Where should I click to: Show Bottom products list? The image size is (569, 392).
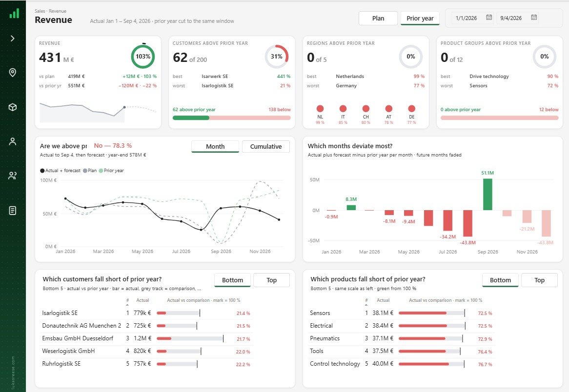[x=500, y=280]
